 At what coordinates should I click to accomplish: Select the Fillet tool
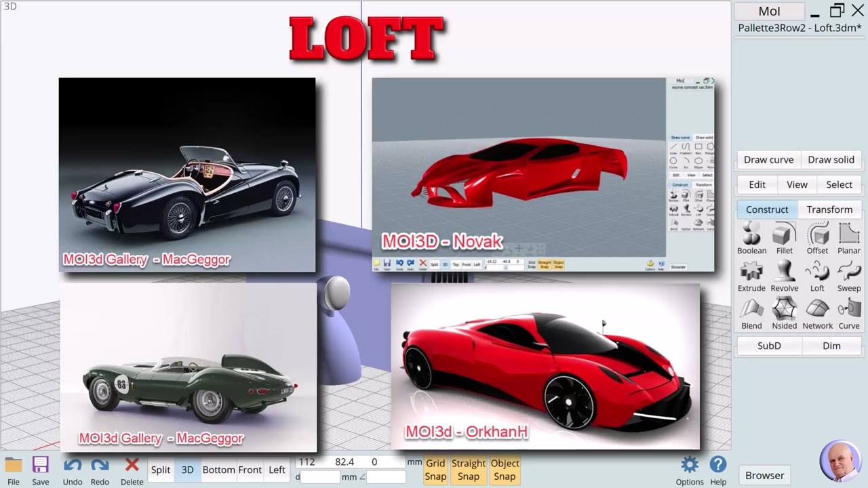pos(784,239)
